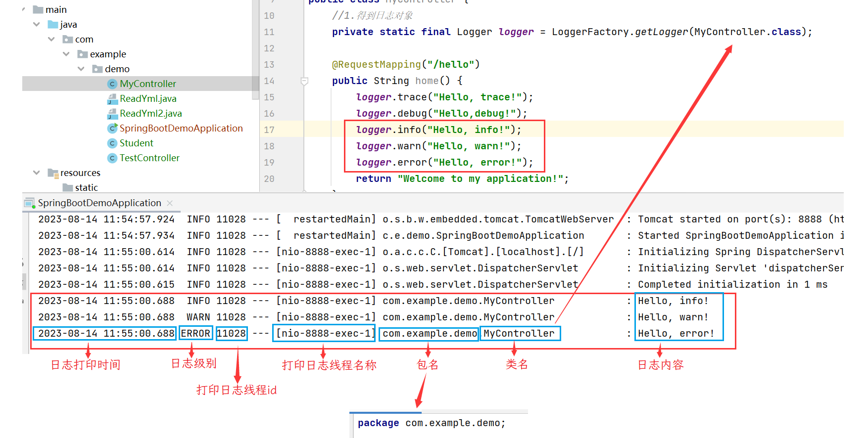Click the SpringBootDemoApplication class icon

(x=112, y=129)
